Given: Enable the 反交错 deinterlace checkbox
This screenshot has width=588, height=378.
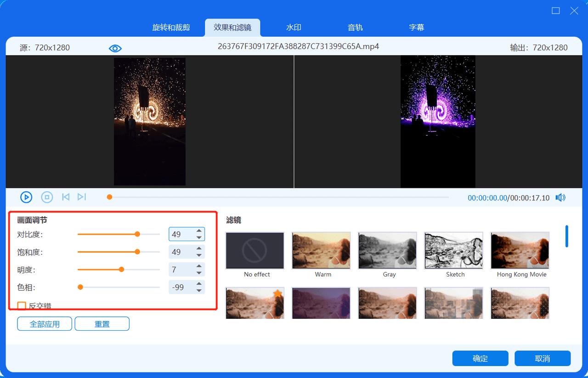Looking at the screenshot, I should tap(21, 305).
